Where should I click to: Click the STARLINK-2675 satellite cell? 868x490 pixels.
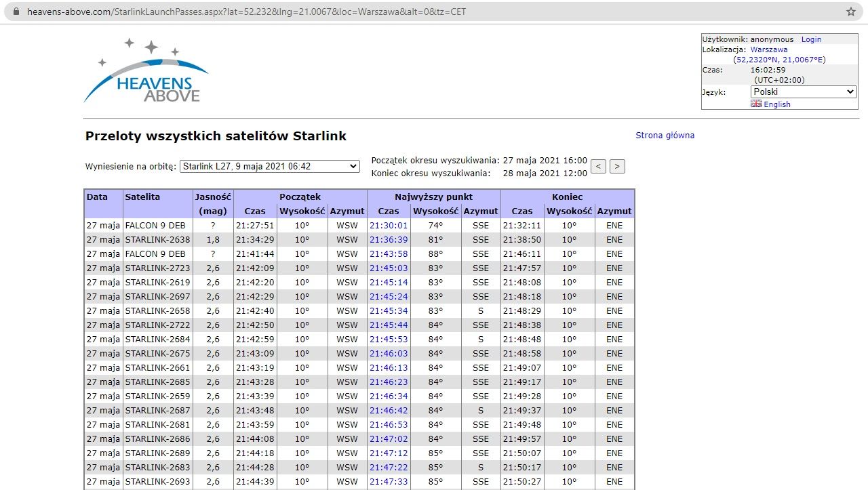(x=157, y=354)
